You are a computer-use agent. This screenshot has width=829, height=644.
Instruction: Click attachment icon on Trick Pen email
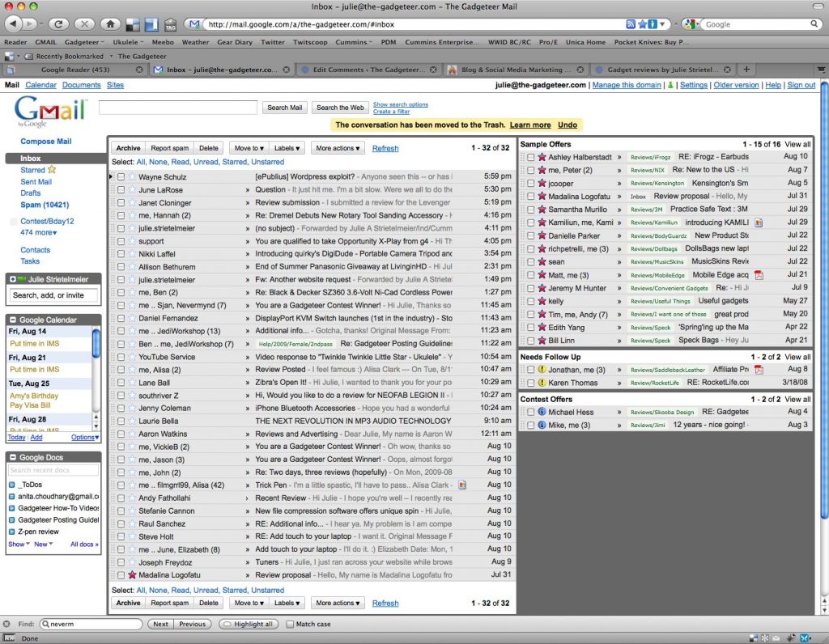coord(462,485)
